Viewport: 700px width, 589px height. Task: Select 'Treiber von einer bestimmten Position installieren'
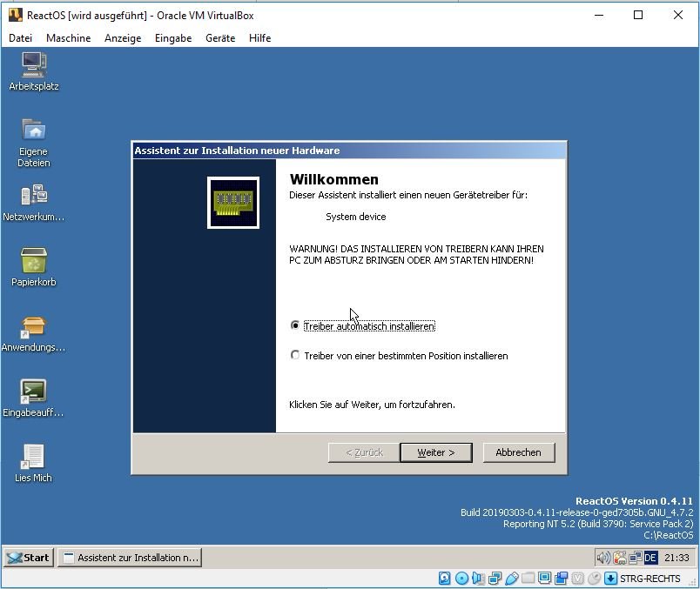coord(399,356)
